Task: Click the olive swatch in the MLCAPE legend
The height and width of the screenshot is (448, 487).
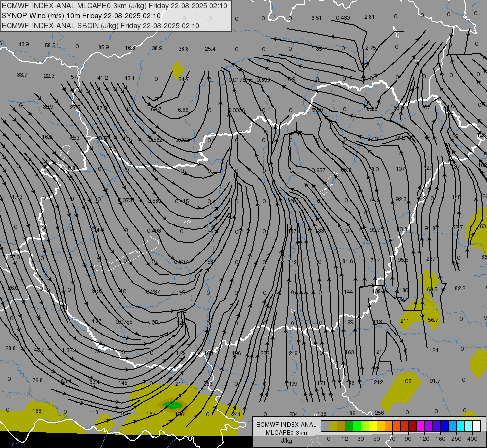Action: [333, 426]
